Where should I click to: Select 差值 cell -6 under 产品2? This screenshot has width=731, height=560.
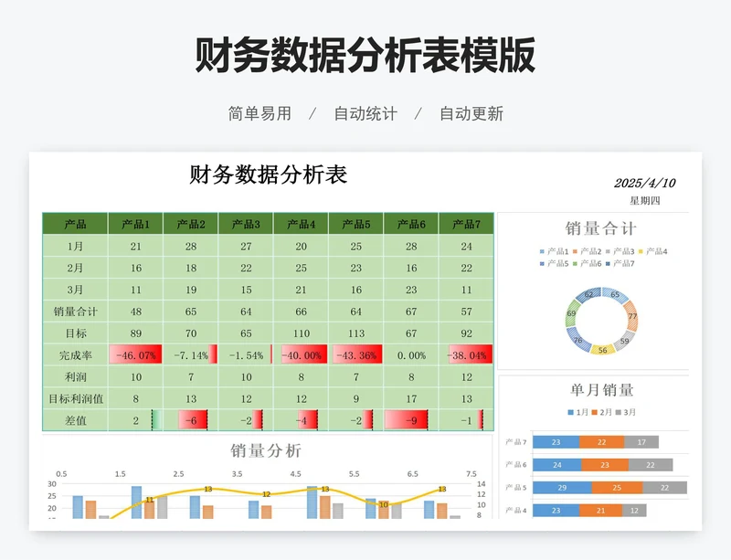tap(191, 420)
